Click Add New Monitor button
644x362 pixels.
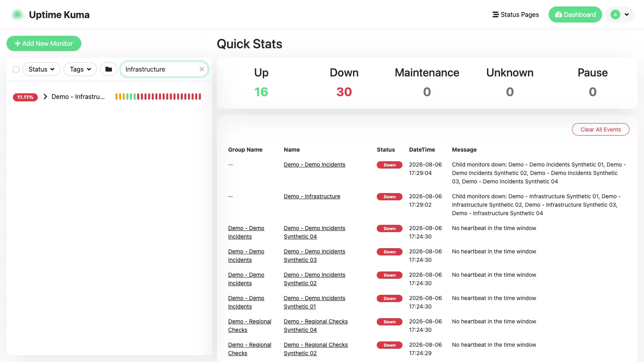pos(44,43)
